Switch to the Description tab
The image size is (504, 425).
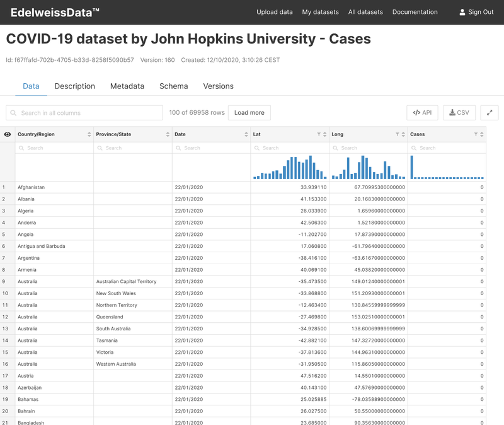(74, 86)
